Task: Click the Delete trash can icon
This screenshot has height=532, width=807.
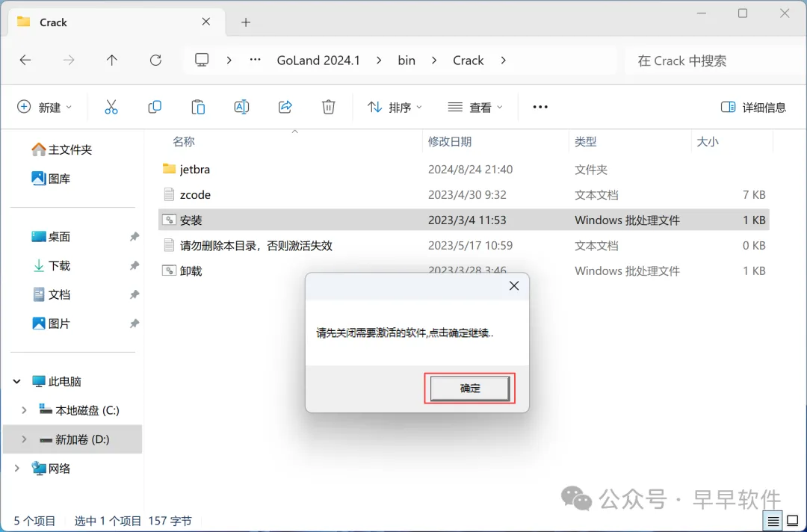Action: pyautogui.click(x=328, y=107)
